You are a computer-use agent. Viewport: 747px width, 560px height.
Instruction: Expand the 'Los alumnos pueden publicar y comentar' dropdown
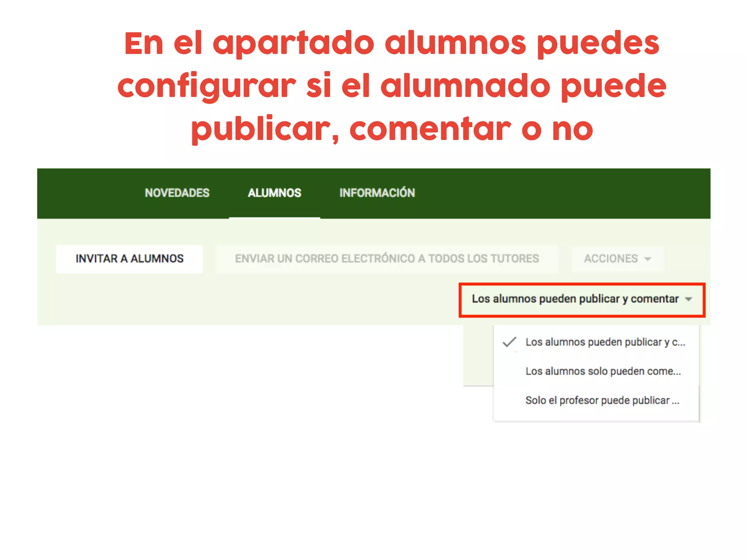pos(582,300)
